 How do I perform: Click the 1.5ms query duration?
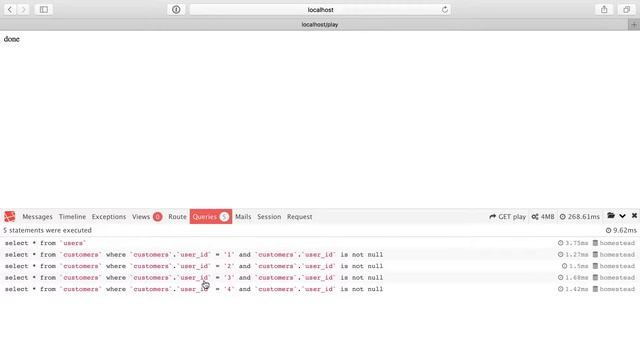click(x=575, y=266)
